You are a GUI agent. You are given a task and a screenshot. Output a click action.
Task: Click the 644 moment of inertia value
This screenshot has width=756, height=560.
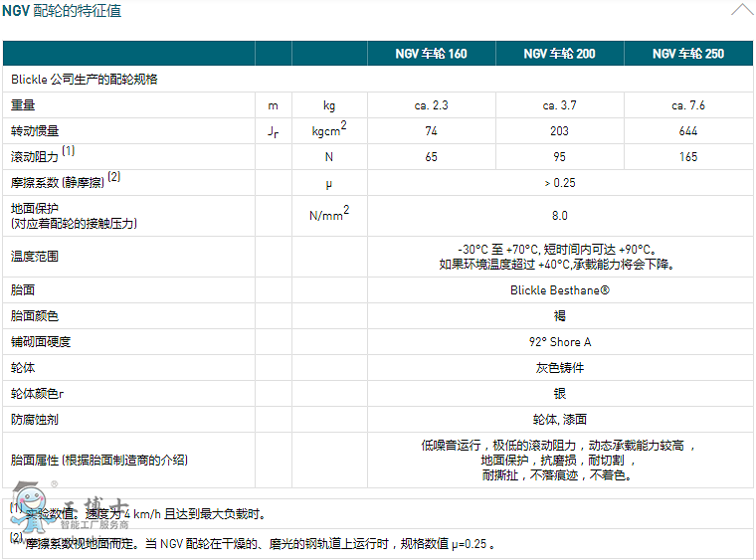(x=688, y=131)
